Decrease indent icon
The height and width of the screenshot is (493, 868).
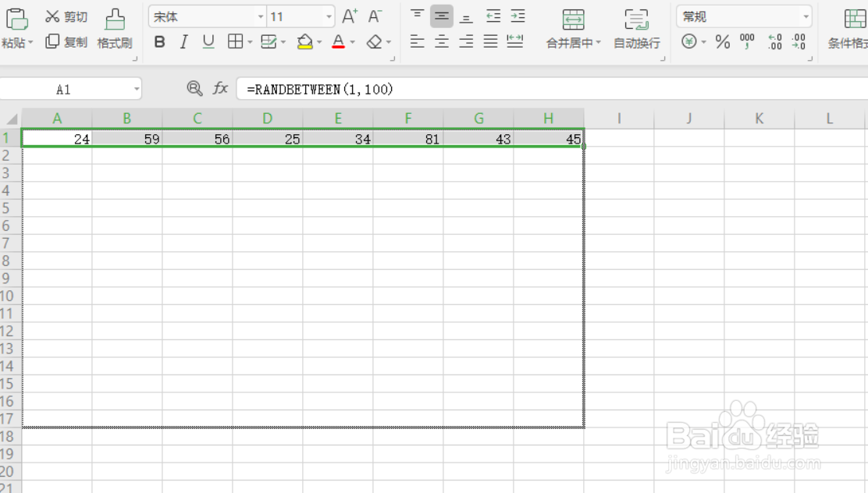(x=493, y=16)
